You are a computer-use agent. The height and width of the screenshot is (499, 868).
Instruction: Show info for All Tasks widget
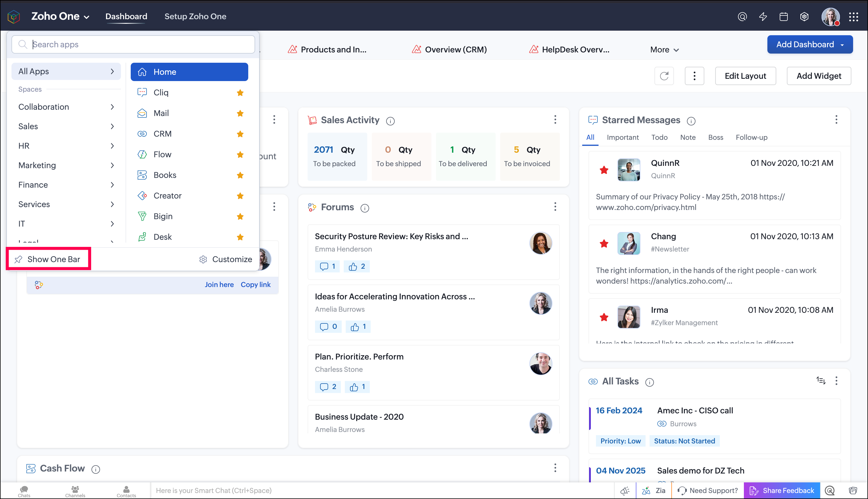[650, 382]
